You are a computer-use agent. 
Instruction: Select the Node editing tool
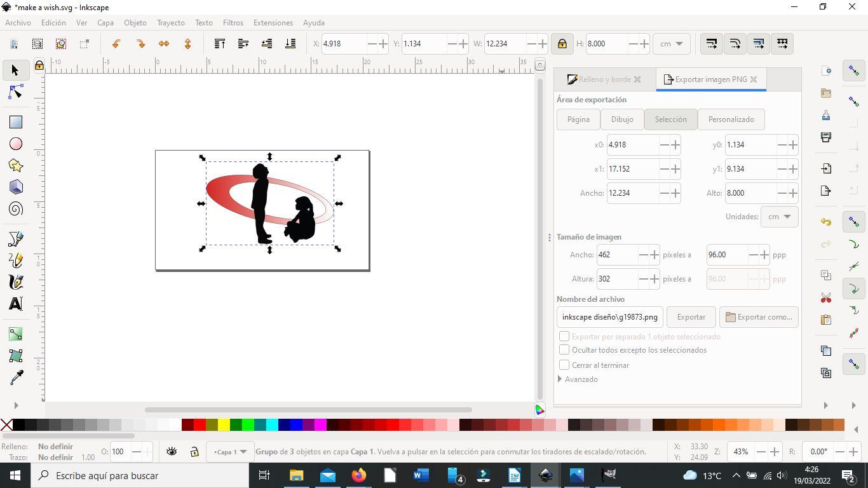pos(15,92)
